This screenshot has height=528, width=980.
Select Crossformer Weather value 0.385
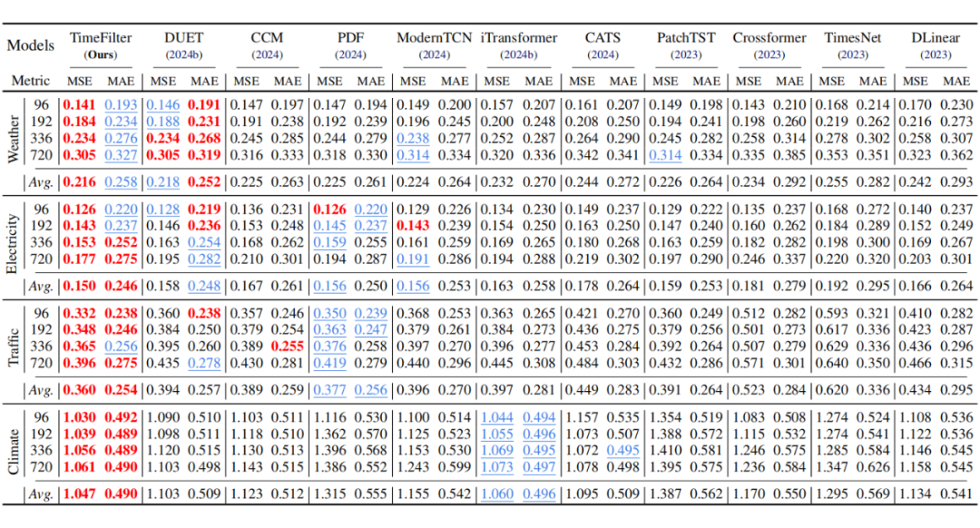[789, 155]
